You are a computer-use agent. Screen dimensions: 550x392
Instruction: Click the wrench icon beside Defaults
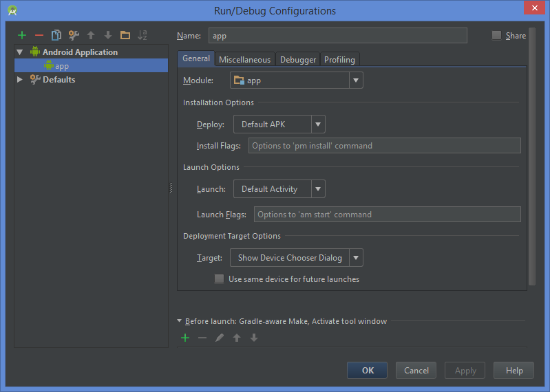[x=35, y=80]
